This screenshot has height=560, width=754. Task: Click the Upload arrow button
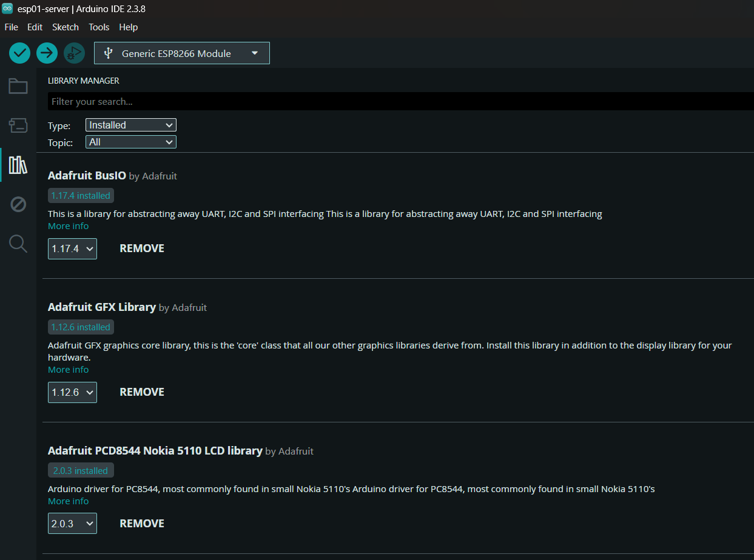pyautogui.click(x=47, y=53)
